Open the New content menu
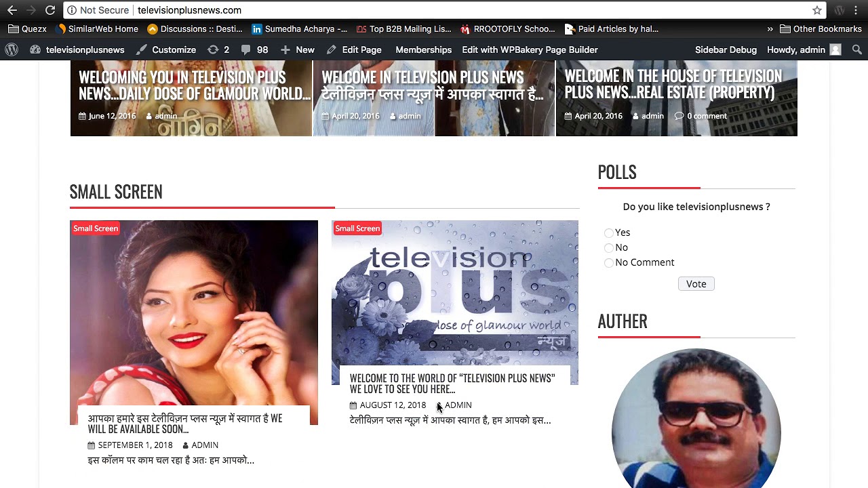This screenshot has height=488, width=868. [297, 49]
